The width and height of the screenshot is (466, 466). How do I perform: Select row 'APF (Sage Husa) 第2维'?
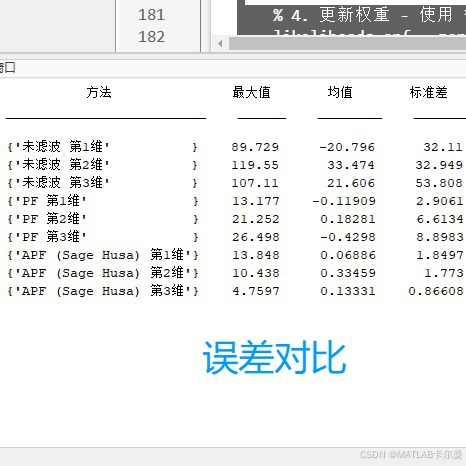click(103, 273)
